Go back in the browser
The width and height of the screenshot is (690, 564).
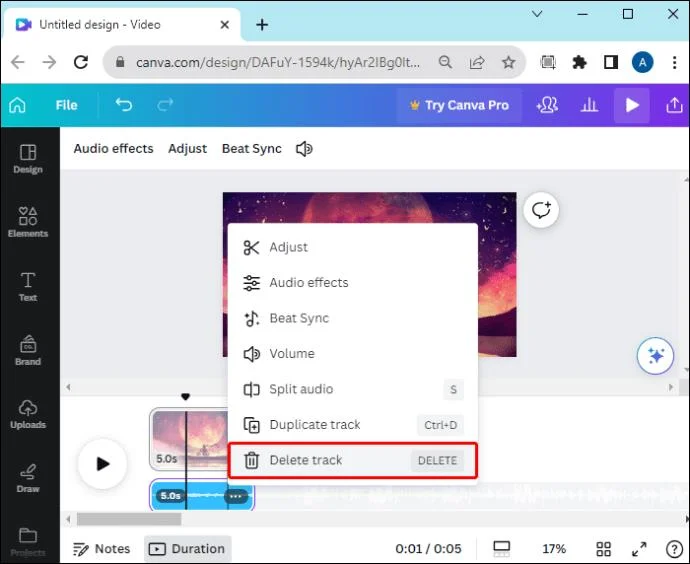pyautogui.click(x=18, y=62)
